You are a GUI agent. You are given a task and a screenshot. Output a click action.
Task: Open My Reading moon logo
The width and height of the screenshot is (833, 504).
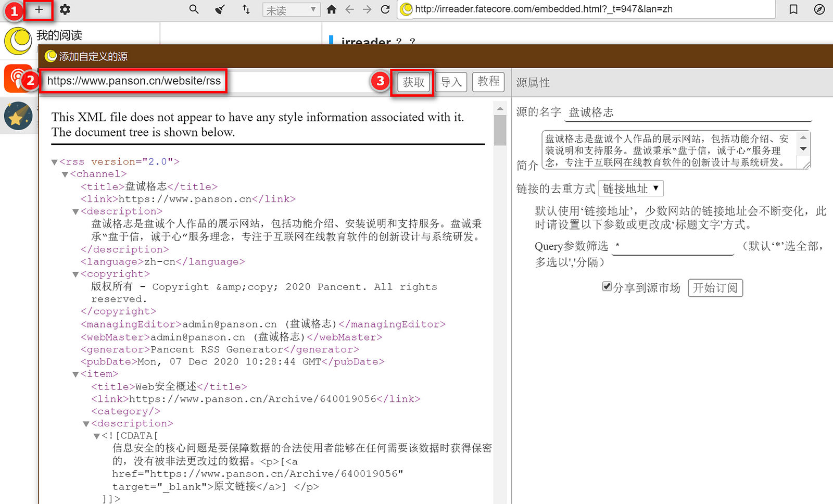[x=18, y=41]
